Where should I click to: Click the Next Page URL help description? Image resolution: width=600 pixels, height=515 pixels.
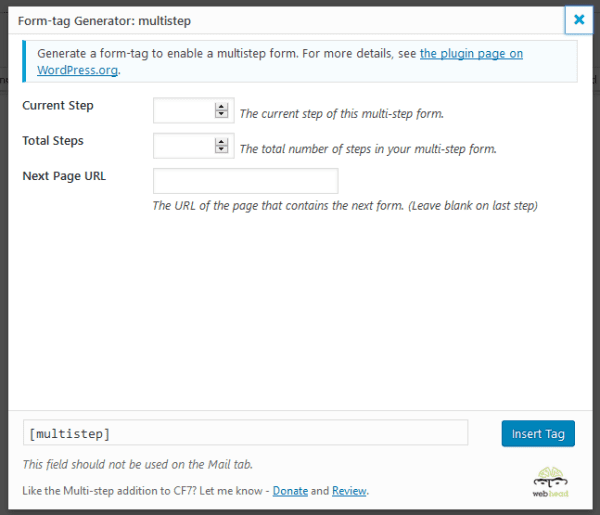pyautogui.click(x=345, y=206)
